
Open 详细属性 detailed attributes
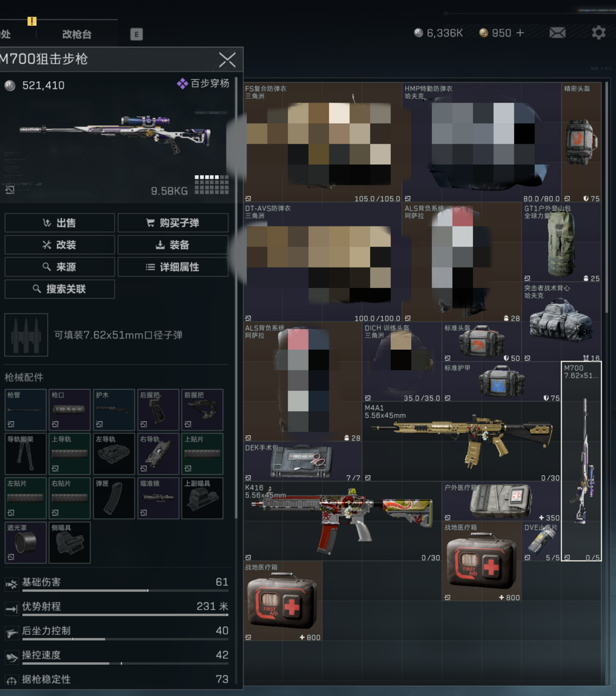pos(173,267)
